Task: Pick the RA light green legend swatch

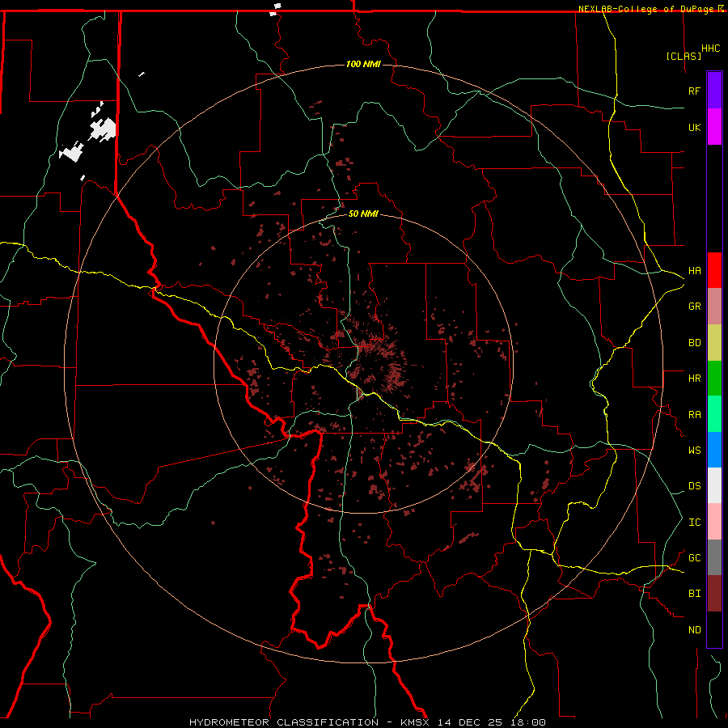Action: [x=714, y=414]
